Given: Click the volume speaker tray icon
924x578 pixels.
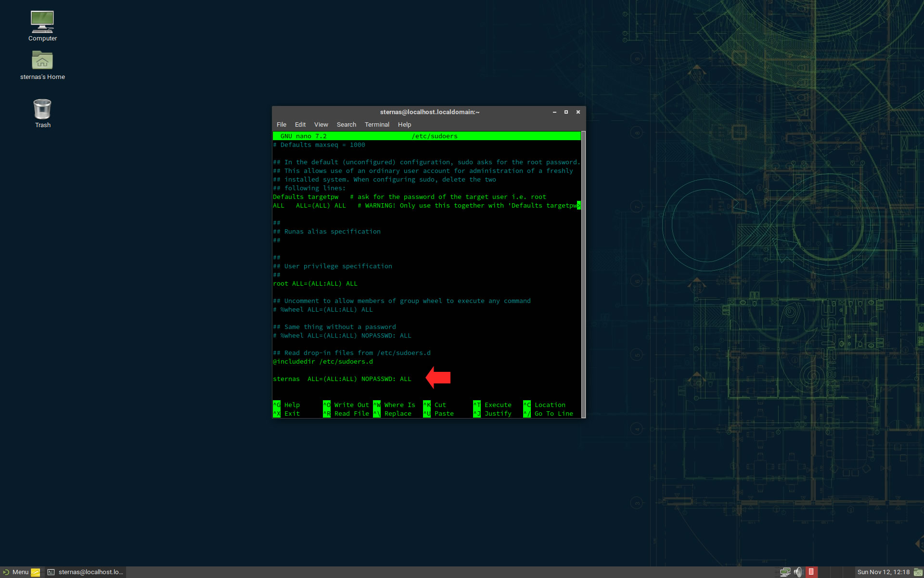Looking at the screenshot, I should tap(798, 572).
